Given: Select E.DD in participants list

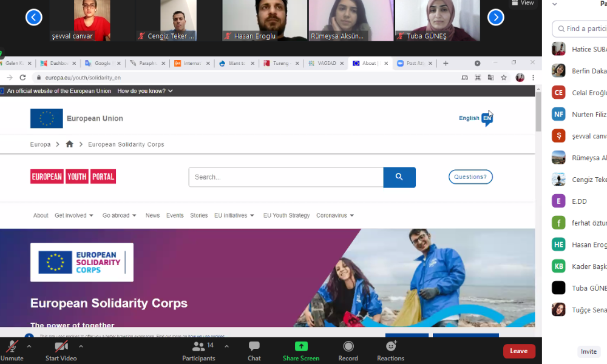Looking at the screenshot, I should pos(579,201).
